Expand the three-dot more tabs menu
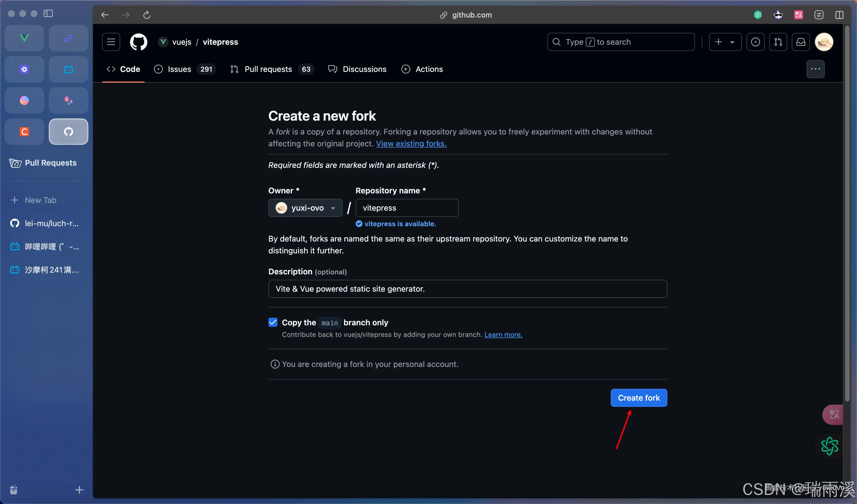Screen dimensions: 857x504 click(x=815, y=69)
